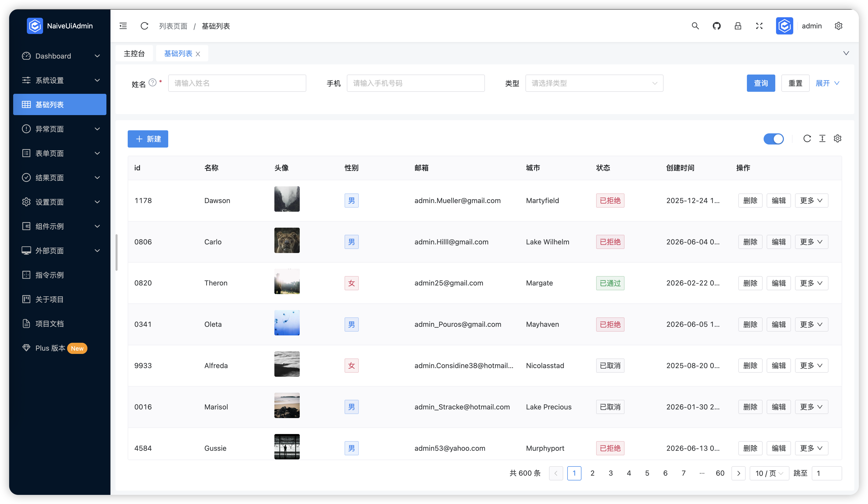Click Carlo's lion avatar thumbnail
Image resolution: width=868 pixels, height=504 pixels.
click(x=287, y=240)
